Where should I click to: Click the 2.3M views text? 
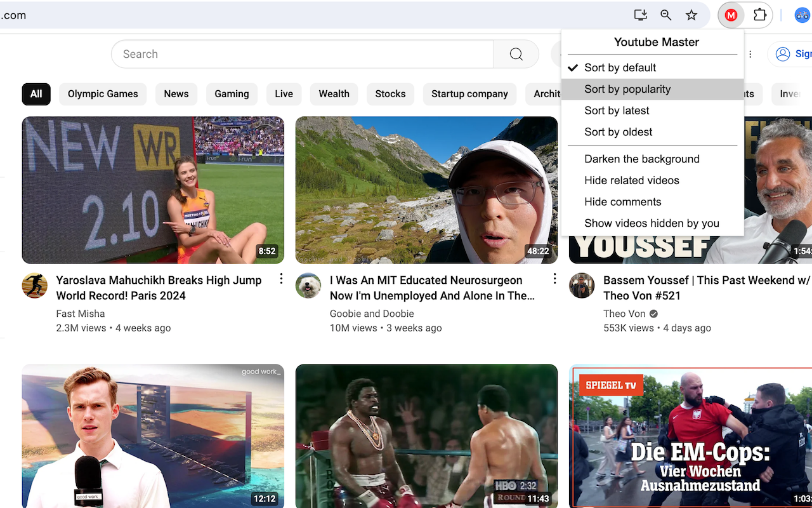81,328
